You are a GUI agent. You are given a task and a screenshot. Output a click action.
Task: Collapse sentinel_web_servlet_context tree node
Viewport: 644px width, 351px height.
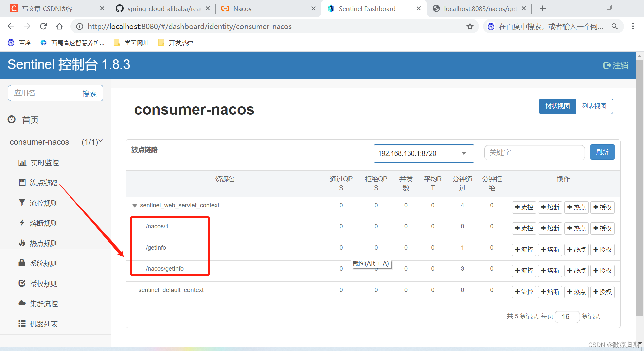[135, 206]
